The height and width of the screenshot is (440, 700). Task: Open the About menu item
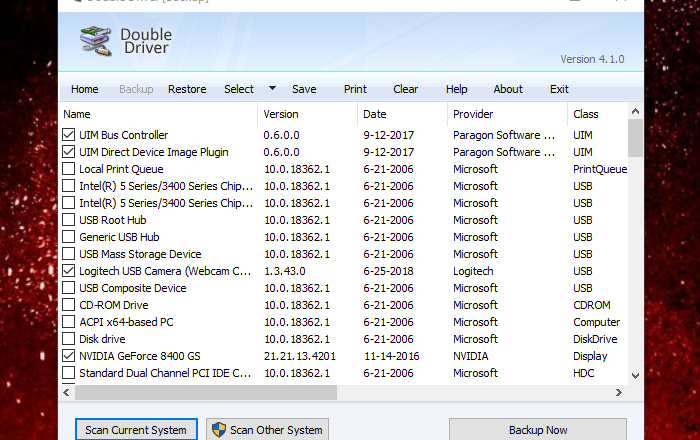click(x=508, y=89)
